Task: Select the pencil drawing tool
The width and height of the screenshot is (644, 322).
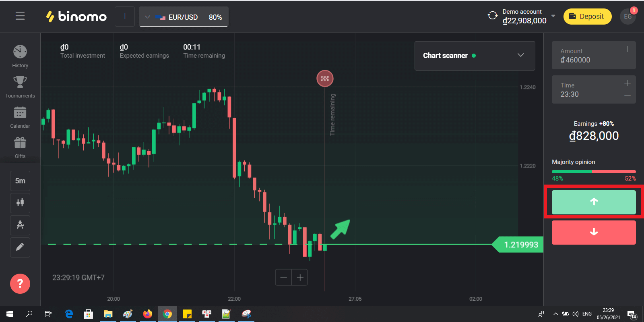Action: point(20,247)
